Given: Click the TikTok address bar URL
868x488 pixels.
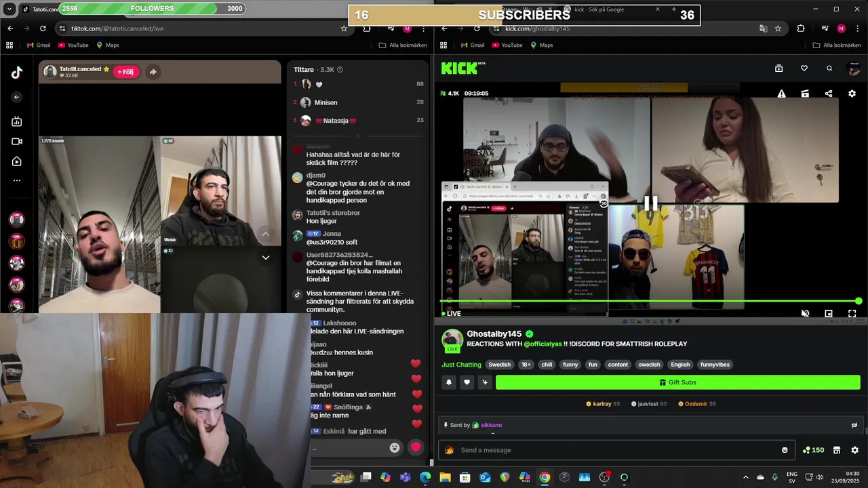Looking at the screenshot, I should point(117,28).
